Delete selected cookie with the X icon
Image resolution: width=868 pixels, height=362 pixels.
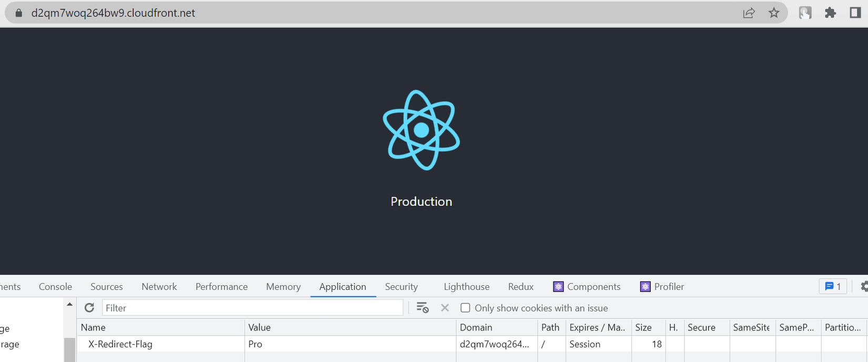pyautogui.click(x=445, y=308)
